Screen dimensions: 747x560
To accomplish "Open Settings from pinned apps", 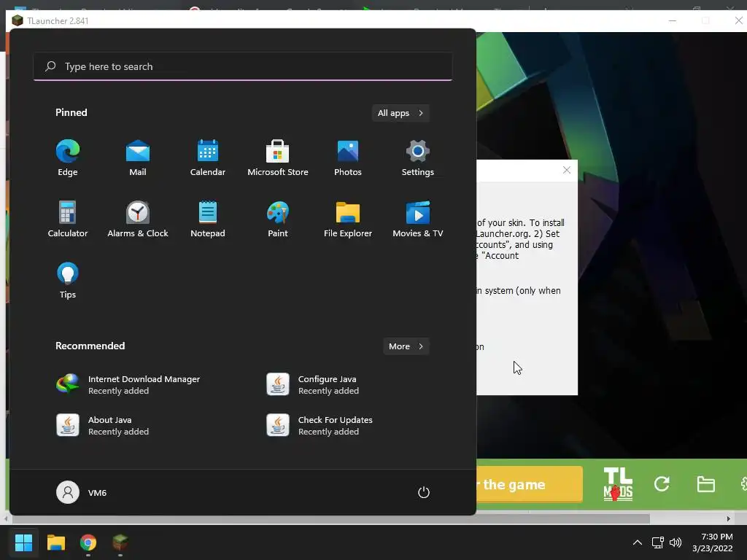I will (418, 158).
